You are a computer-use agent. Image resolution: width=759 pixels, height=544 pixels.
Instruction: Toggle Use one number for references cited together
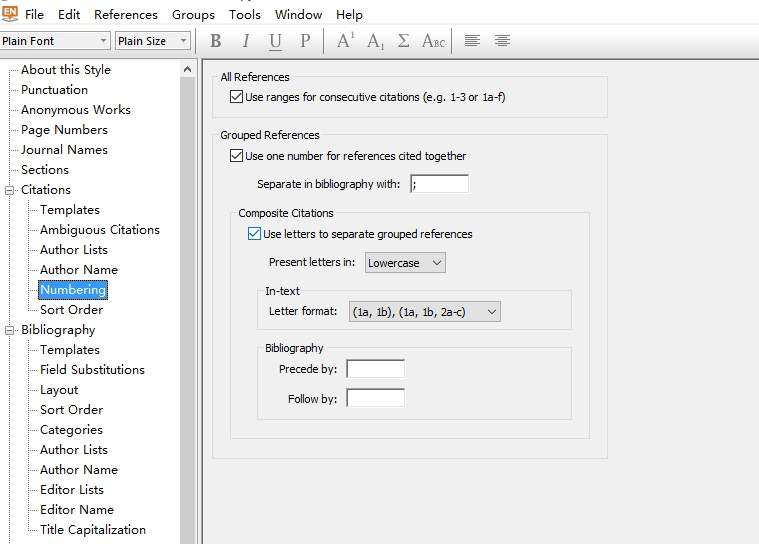(x=236, y=155)
